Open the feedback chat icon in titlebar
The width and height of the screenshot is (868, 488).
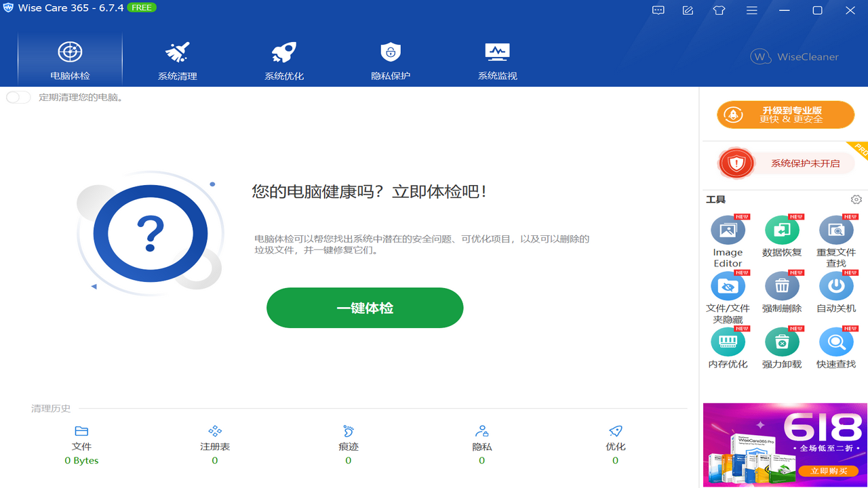pyautogui.click(x=658, y=10)
